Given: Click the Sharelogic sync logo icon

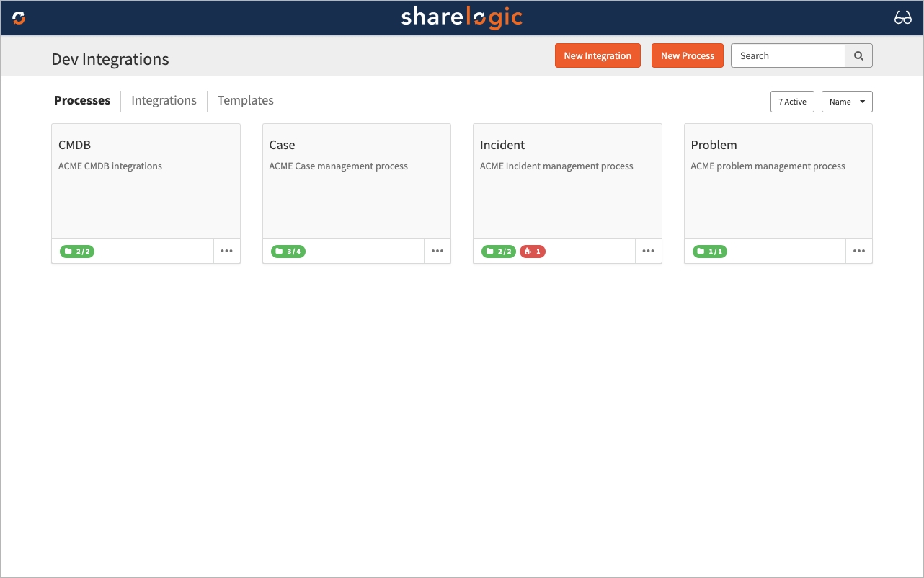Looking at the screenshot, I should pyautogui.click(x=19, y=18).
